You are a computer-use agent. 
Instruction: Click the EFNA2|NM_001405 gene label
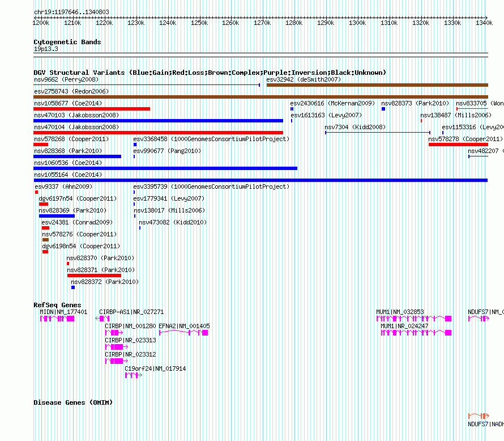tap(184, 326)
